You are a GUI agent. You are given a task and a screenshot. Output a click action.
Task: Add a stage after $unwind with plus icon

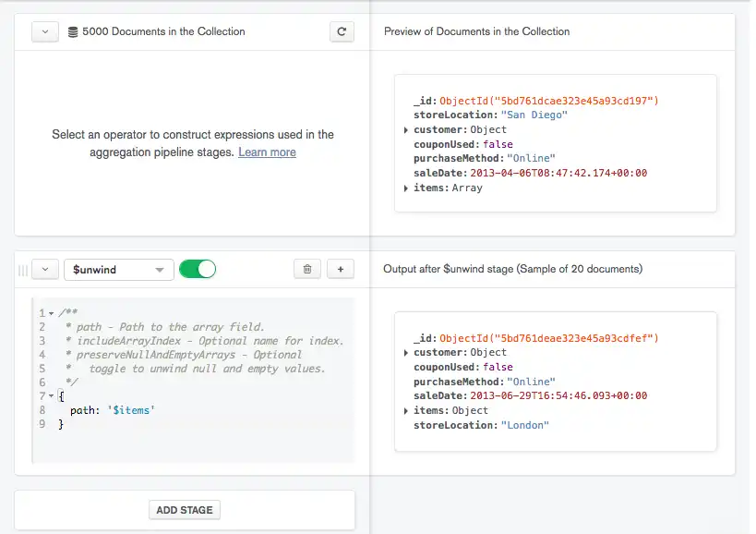(x=341, y=269)
